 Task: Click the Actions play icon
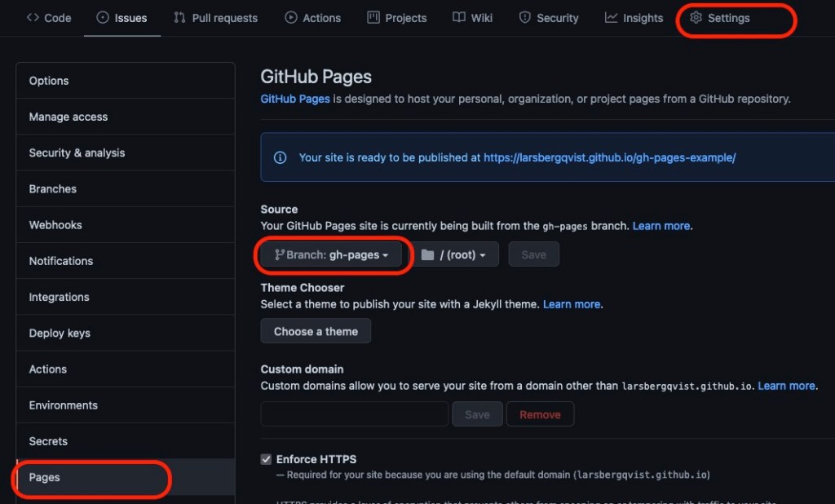(x=291, y=18)
